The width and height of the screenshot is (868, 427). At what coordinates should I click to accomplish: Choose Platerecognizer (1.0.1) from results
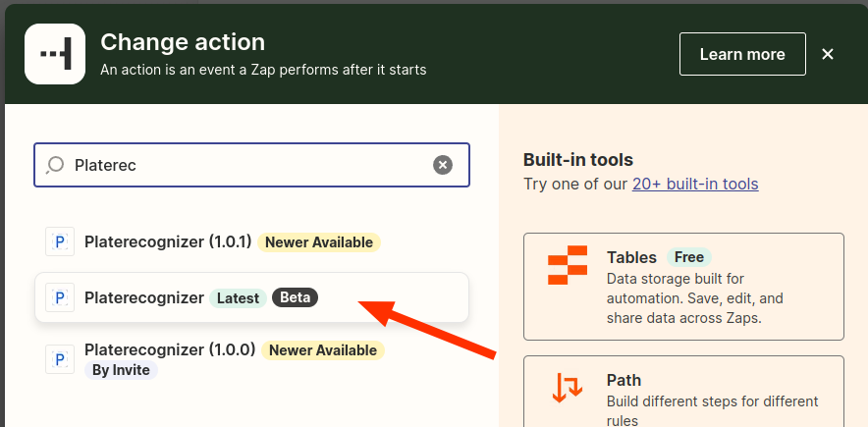pos(168,241)
